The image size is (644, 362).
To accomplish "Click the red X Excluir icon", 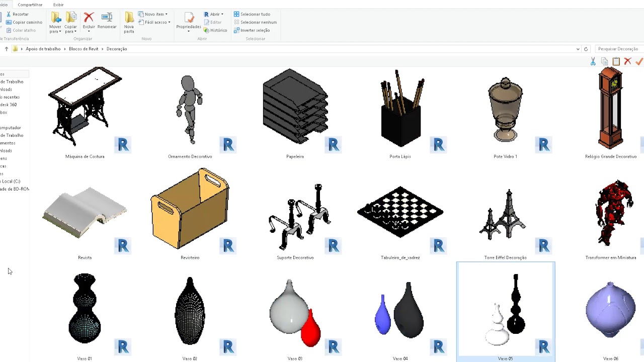I will coord(89,18).
